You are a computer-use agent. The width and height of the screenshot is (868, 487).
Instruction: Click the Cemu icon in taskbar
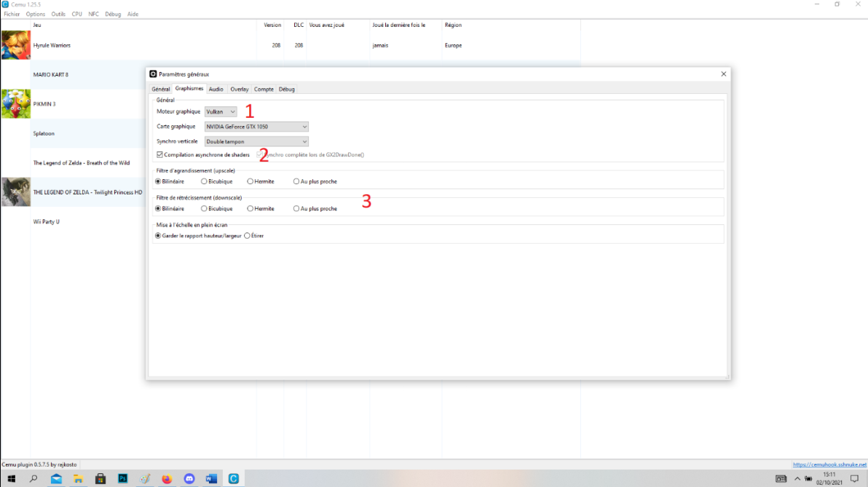tap(234, 479)
